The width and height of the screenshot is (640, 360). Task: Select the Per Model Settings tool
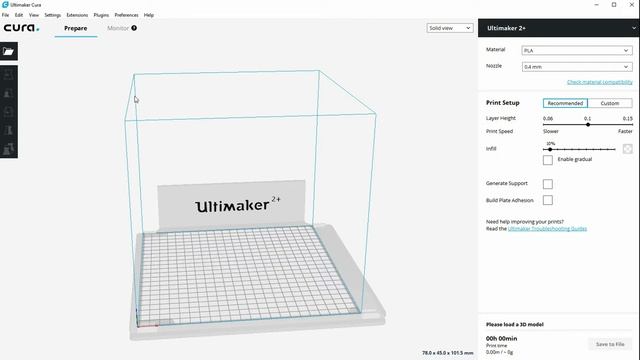[9, 149]
